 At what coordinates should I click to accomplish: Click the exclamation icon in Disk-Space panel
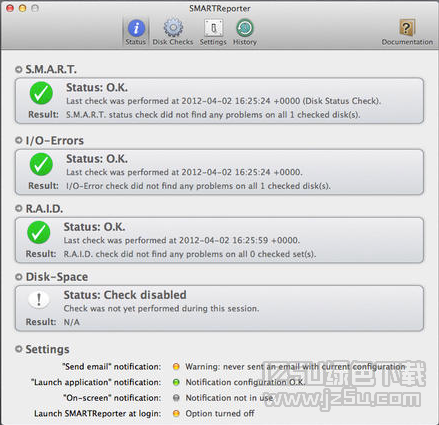[39, 299]
